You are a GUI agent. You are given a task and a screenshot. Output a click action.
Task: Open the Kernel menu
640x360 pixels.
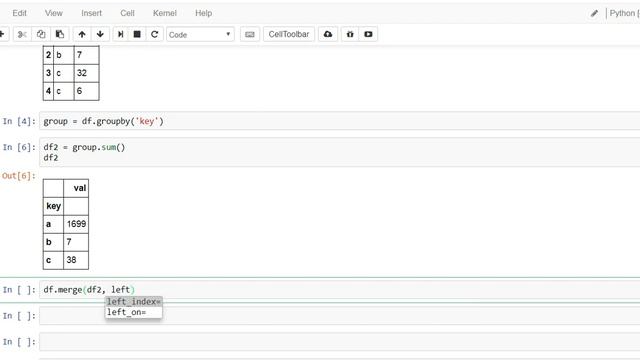[x=165, y=13]
